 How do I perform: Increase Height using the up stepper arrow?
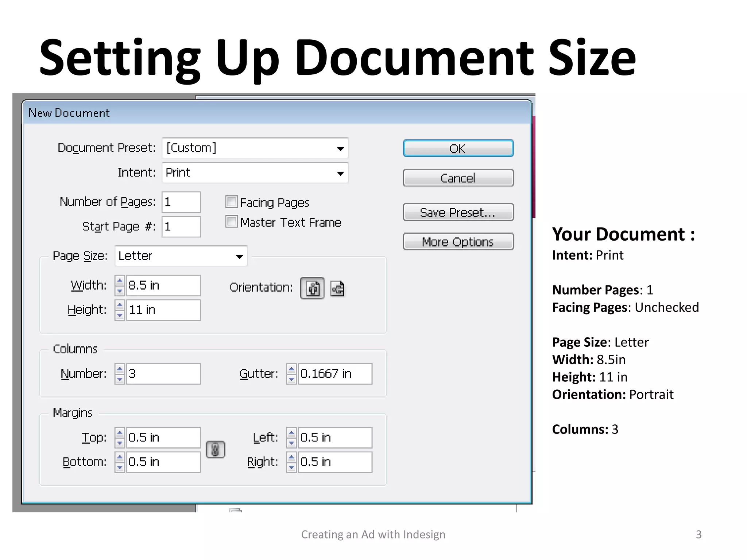pyautogui.click(x=120, y=305)
